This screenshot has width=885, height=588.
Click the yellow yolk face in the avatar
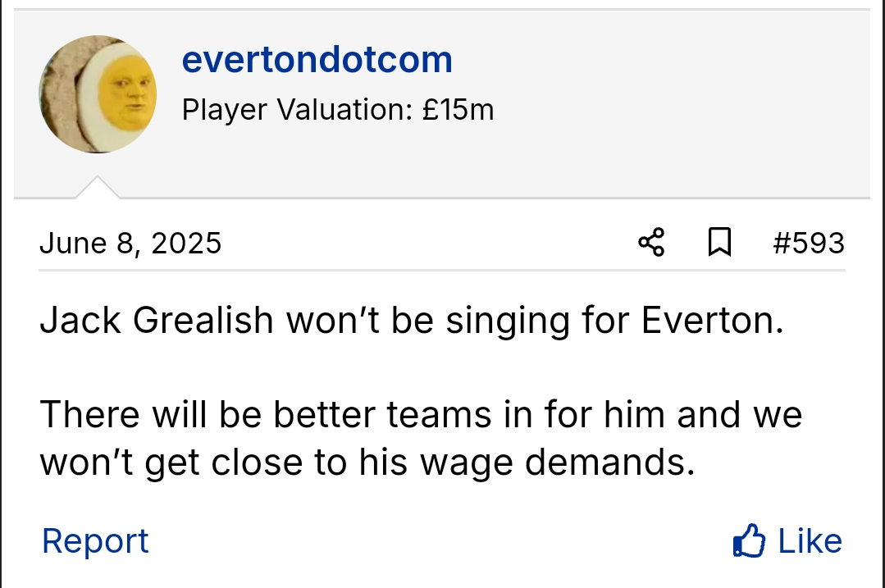127,94
